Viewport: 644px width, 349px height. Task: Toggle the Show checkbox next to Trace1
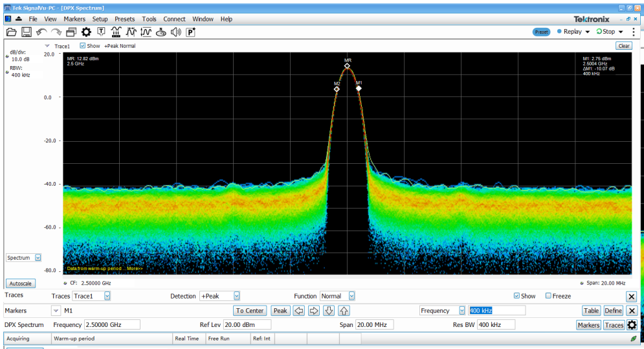(83, 45)
